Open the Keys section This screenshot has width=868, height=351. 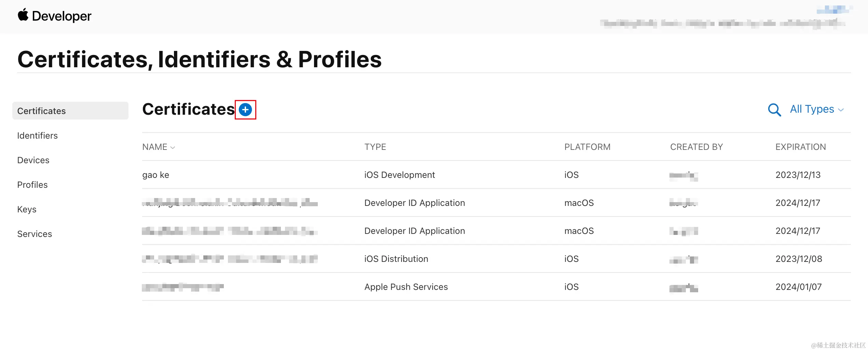pyautogui.click(x=27, y=209)
